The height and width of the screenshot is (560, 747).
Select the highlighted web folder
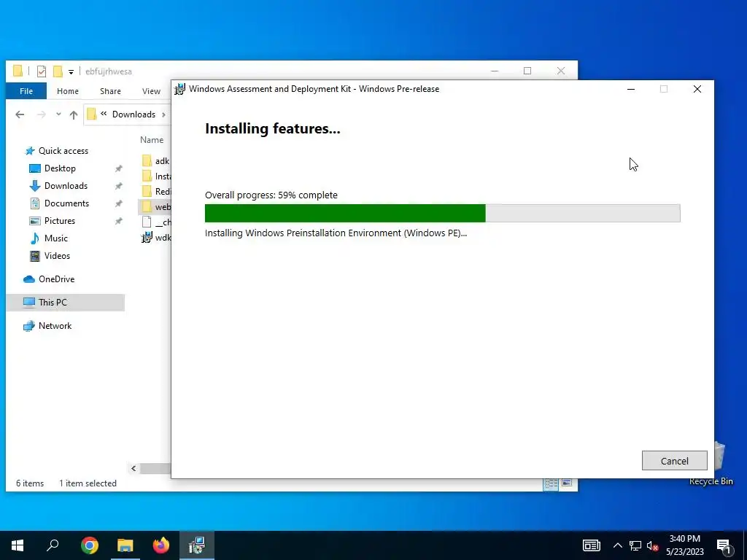pos(155,206)
